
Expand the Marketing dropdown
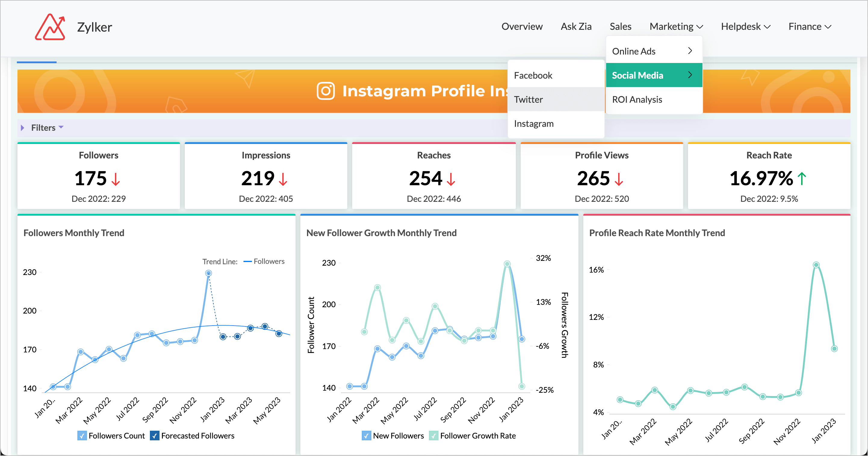click(676, 26)
